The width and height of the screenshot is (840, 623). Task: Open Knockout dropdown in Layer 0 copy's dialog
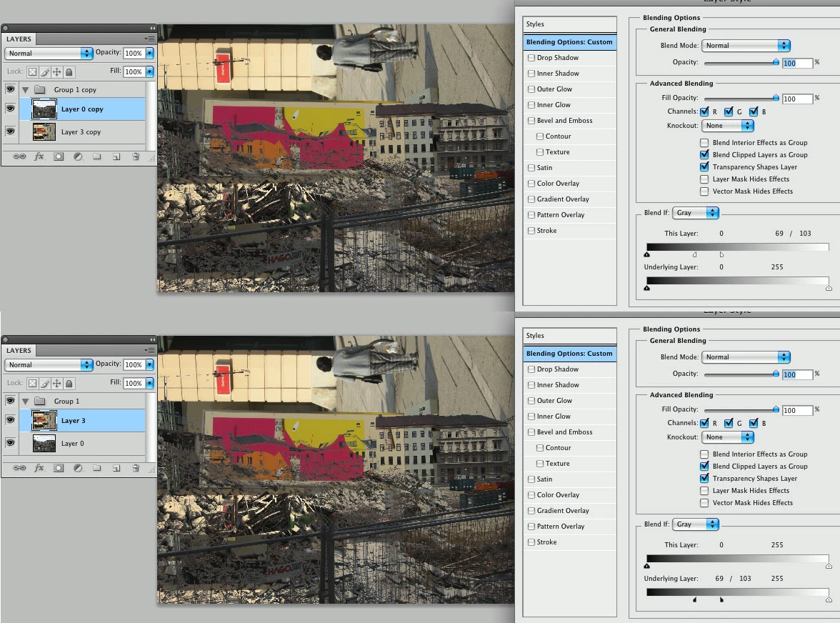pyautogui.click(x=727, y=125)
